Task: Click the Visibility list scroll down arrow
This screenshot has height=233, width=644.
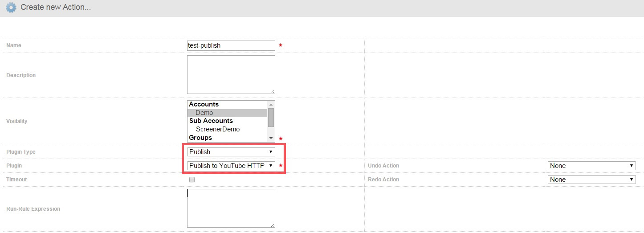Action: 271,139
